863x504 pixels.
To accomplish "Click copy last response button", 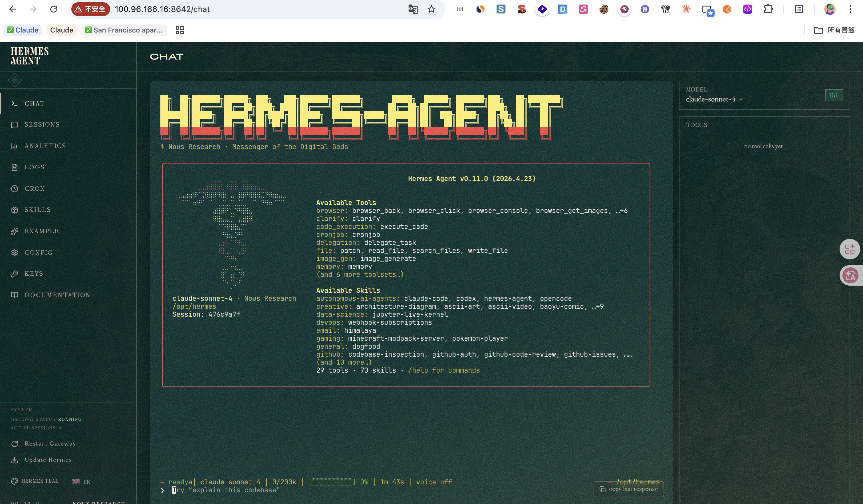I will coord(629,489).
